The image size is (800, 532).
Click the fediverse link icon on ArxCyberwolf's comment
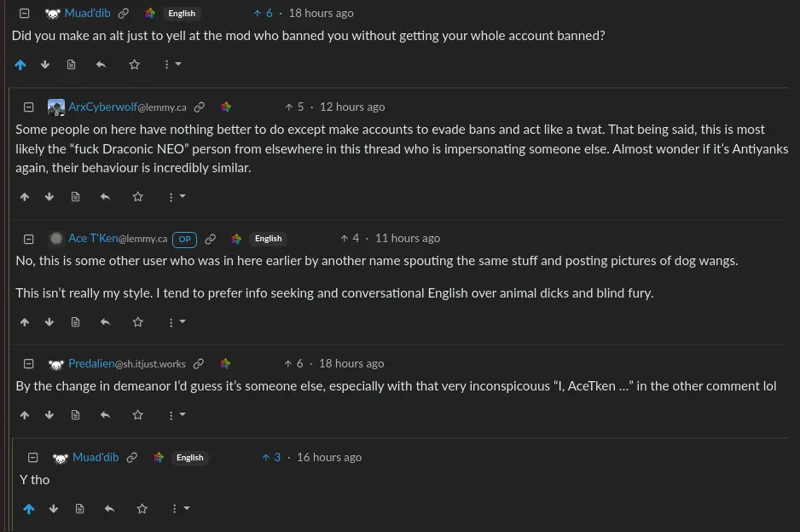[225, 107]
